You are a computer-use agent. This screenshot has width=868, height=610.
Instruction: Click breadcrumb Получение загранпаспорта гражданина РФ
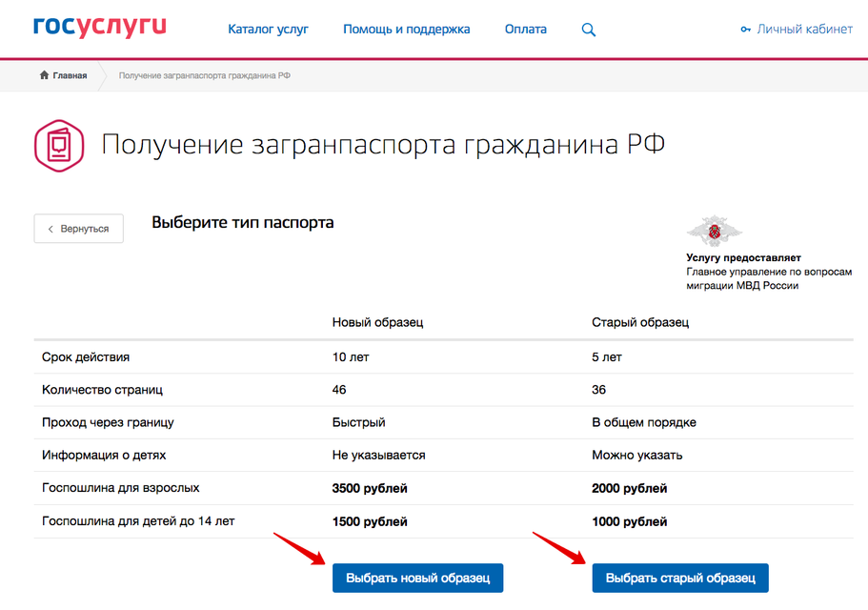204,75
